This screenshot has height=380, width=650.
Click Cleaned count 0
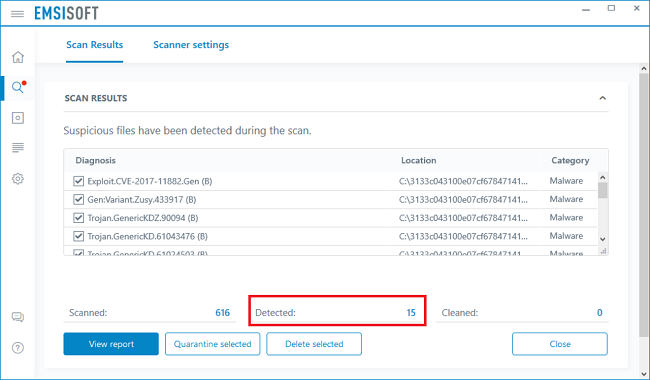tap(599, 312)
